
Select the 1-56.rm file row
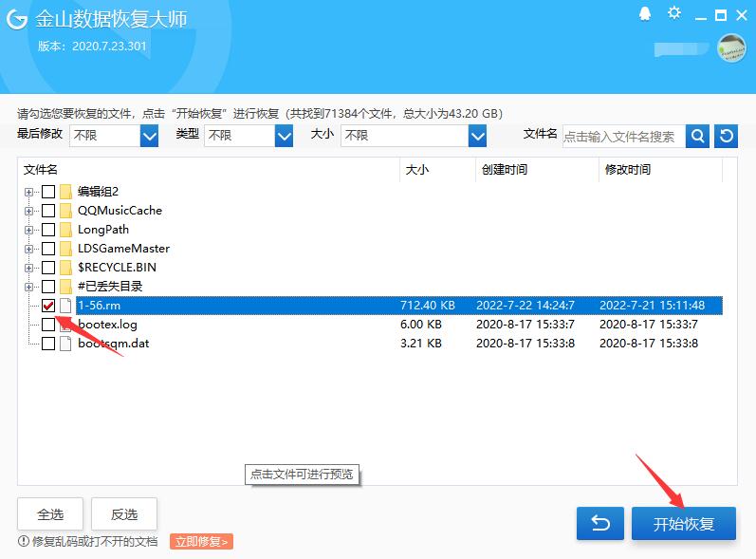click(x=399, y=306)
